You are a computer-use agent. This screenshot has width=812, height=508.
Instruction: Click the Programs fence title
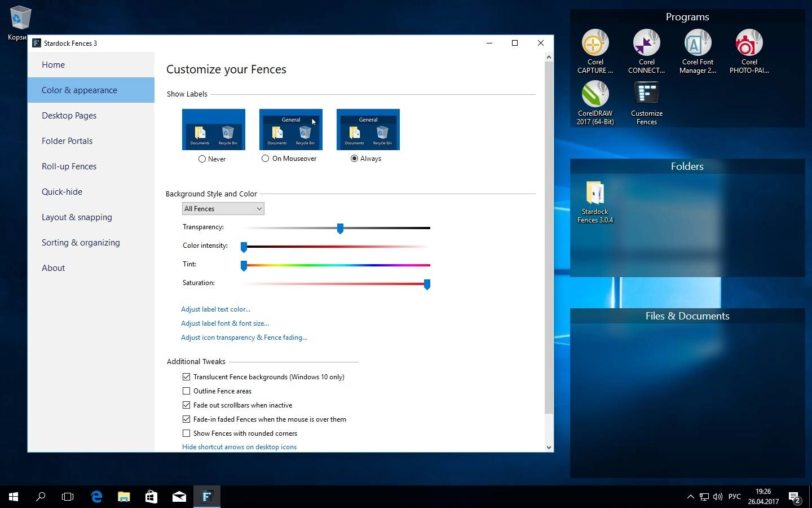[687, 17]
